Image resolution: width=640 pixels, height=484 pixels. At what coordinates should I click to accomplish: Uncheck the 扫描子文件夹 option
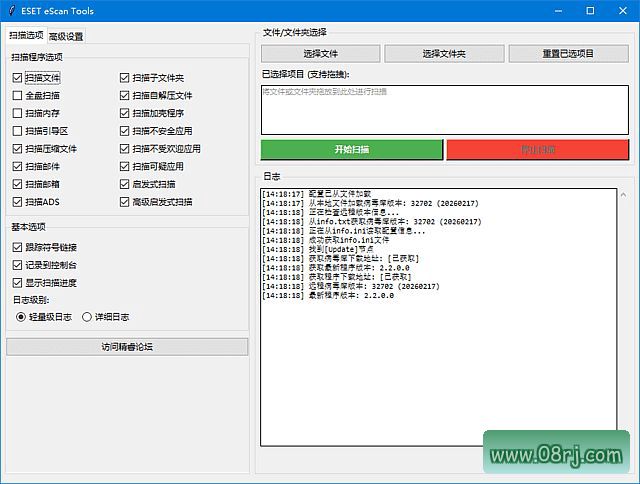point(125,77)
